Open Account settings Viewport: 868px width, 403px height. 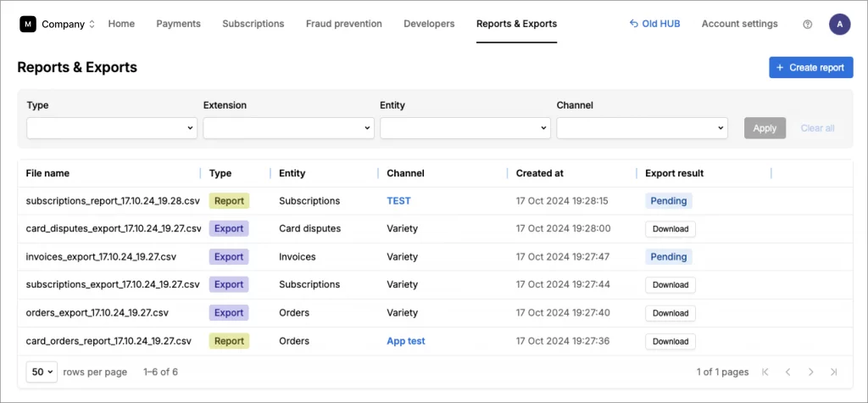click(x=739, y=24)
